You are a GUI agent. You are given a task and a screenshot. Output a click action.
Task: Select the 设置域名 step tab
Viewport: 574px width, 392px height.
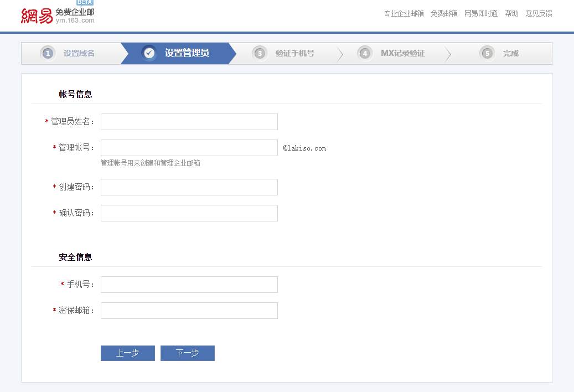(71, 54)
